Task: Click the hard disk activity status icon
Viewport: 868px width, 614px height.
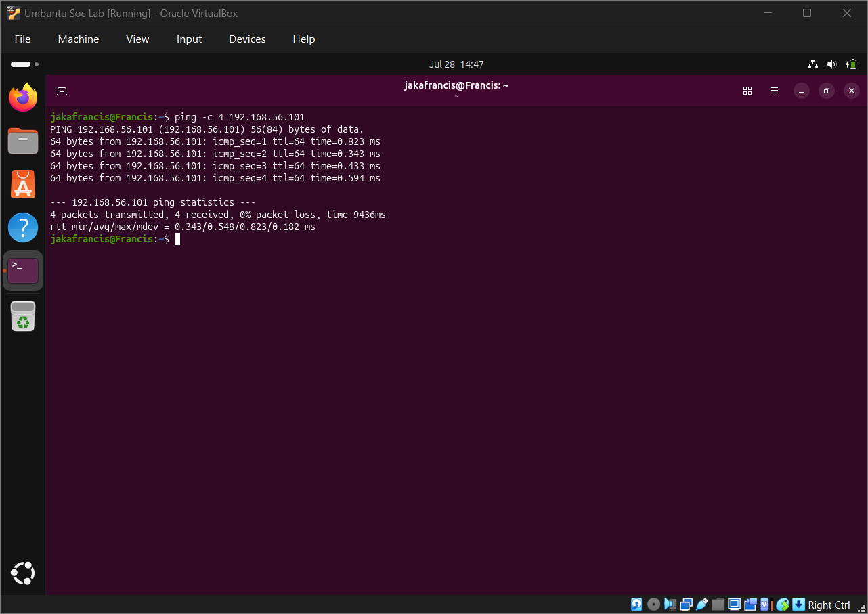Action: coord(636,605)
